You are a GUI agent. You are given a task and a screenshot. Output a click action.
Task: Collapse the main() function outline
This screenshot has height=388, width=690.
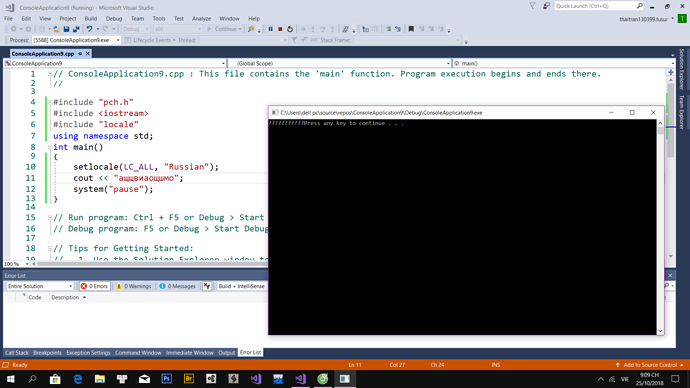point(50,147)
